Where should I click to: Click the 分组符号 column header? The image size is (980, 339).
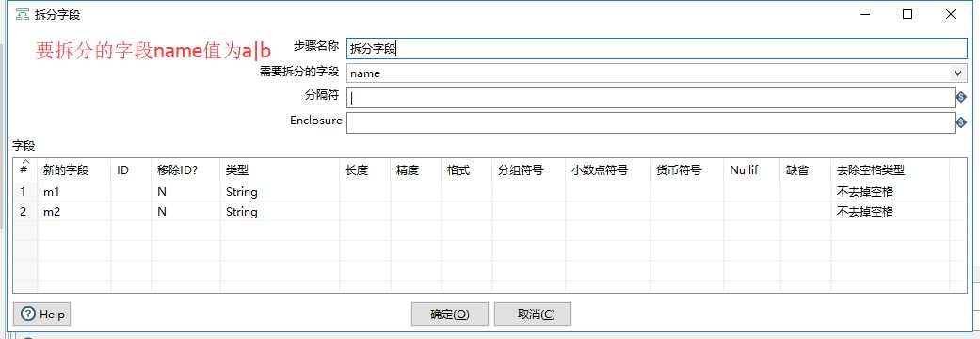click(529, 170)
